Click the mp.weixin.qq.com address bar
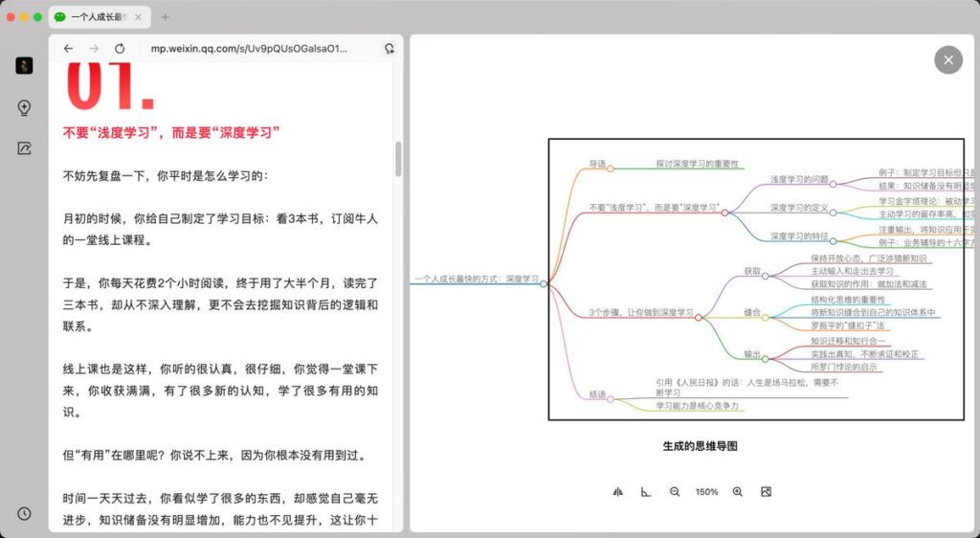The image size is (980, 538). 249,48
